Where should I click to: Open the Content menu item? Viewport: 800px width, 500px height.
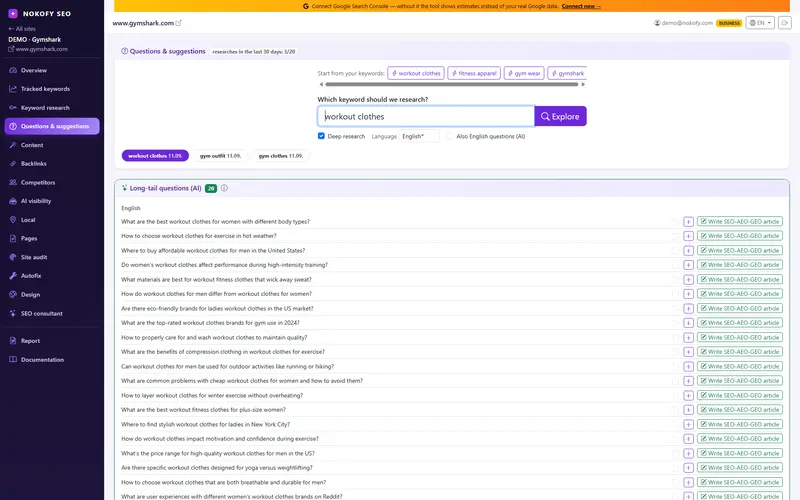(x=32, y=145)
